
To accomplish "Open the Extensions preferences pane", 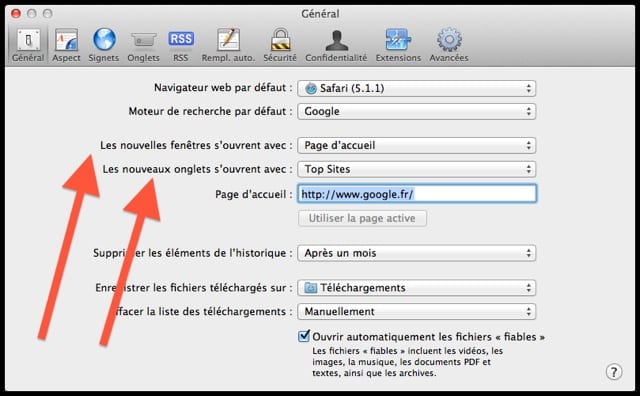I will point(398,45).
